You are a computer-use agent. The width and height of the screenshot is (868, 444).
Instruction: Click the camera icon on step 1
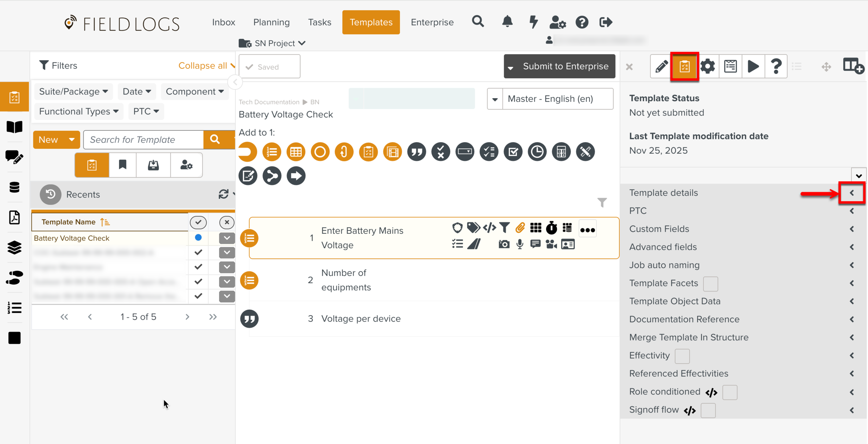(x=504, y=245)
